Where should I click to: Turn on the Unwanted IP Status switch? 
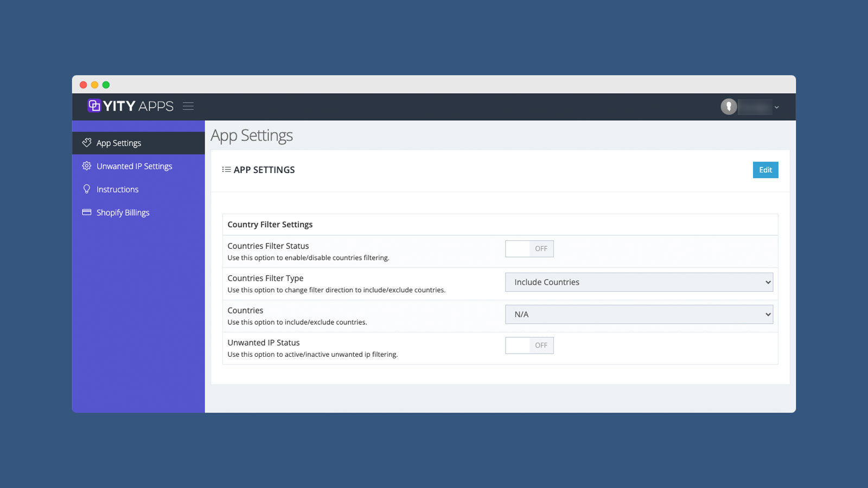pos(529,345)
